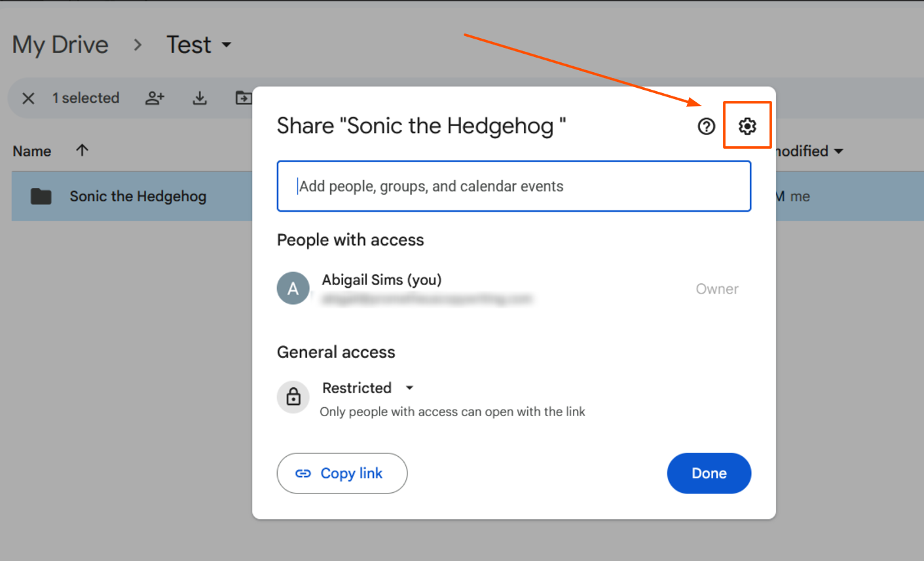Click the move-to-folder toolbar icon

click(244, 98)
